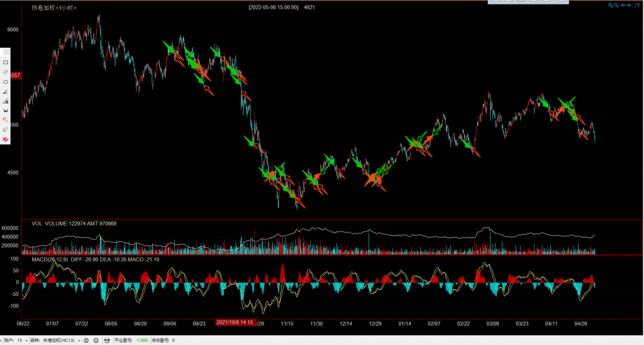Pick the green down-arrow marker tool
Image resolution: width=644 pixels, height=345 pixels.
[x=6, y=129]
